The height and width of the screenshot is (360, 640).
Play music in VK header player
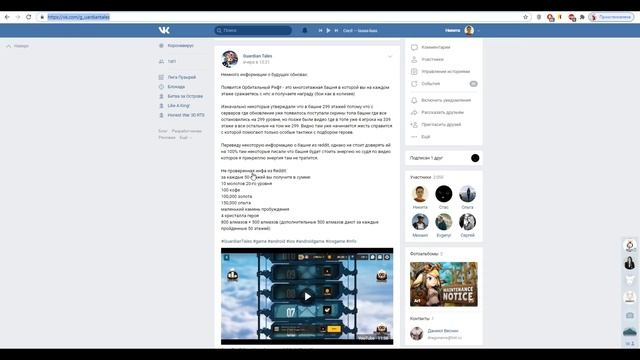pos(328,30)
